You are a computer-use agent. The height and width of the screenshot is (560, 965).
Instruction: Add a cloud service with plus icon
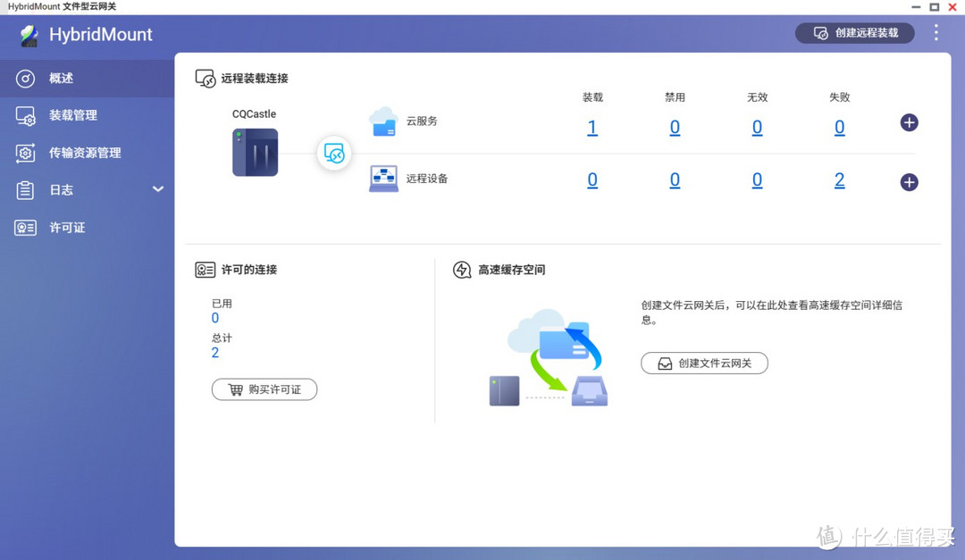[x=909, y=122]
